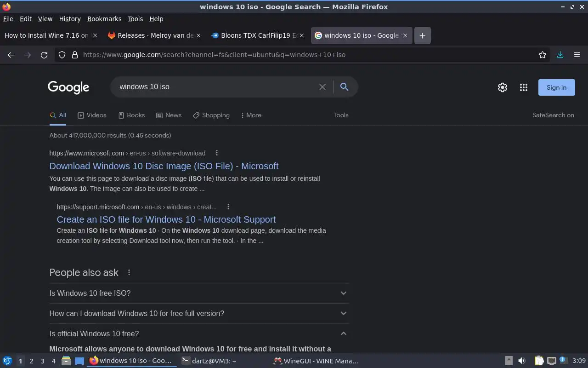
Task: Switch to the WineGUI taskbar window
Action: pyautogui.click(x=316, y=361)
